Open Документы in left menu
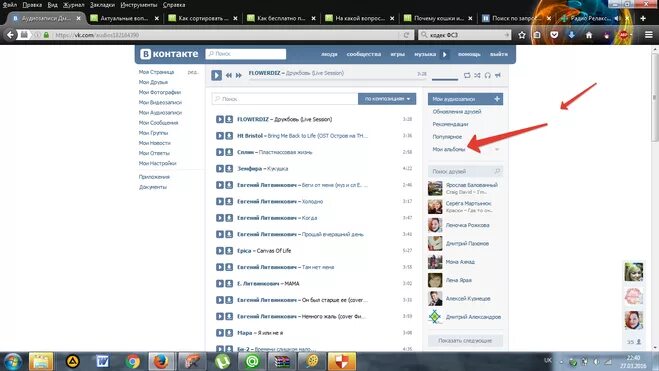Viewport: 659px width, 371px height. (x=153, y=187)
